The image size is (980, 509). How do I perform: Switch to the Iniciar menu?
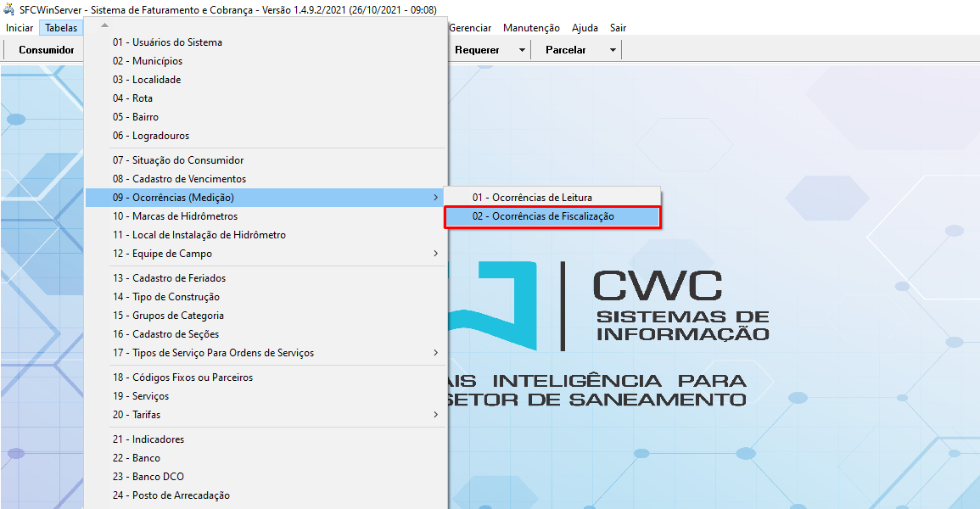[20, 27]
